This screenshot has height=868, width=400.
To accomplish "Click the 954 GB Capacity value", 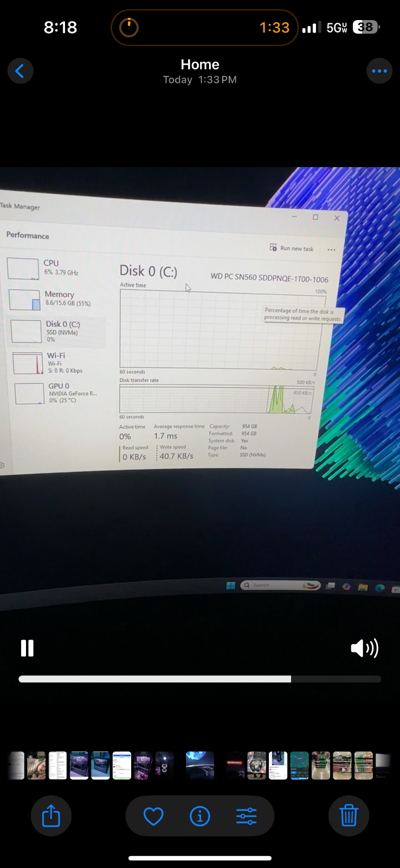I will point(249,426).
